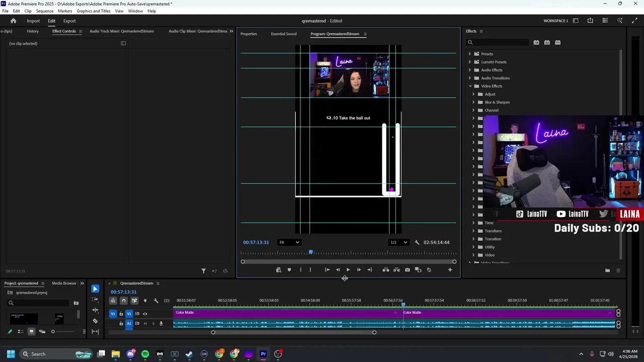
Task: Click Mark In bracket button
Action: click(301, 270)
